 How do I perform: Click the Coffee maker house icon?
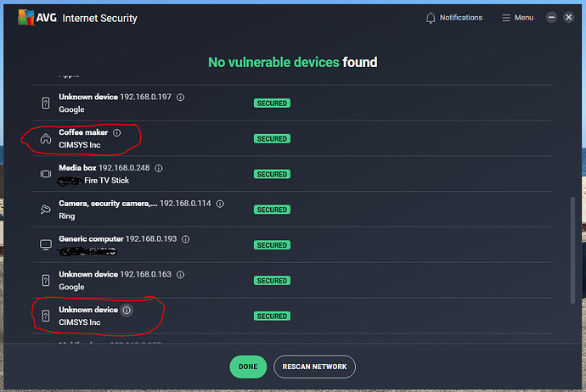point(46,138)
